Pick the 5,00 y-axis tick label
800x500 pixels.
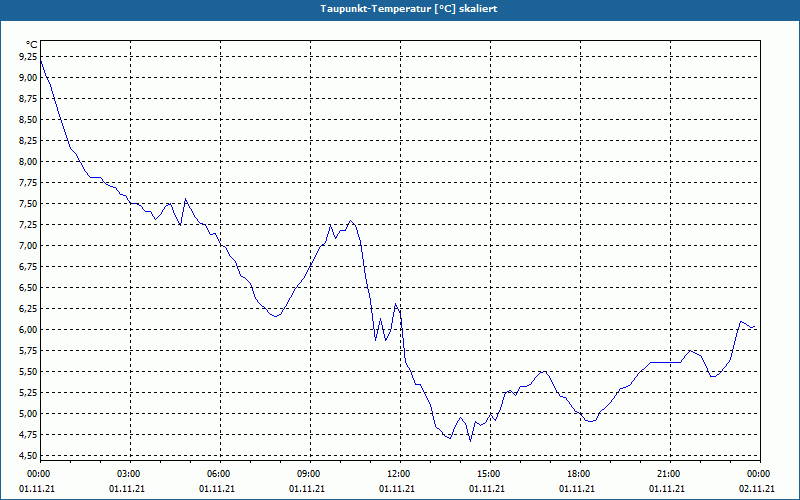click(x=28, y=413)
